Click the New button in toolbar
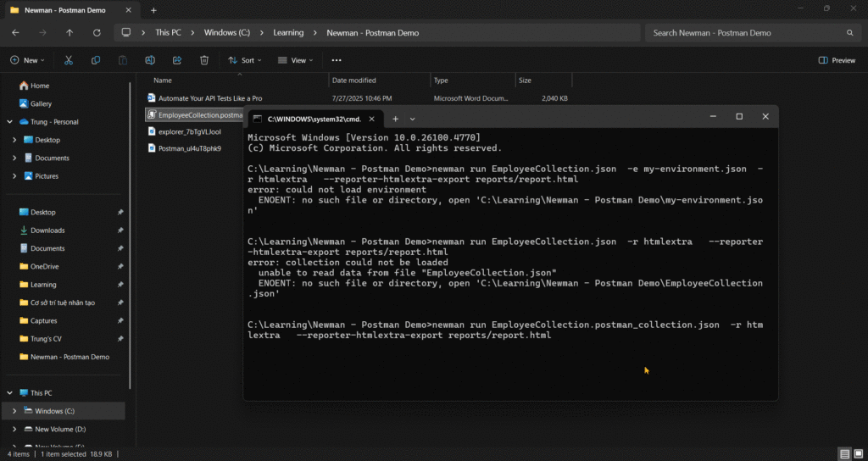868x461 pixels. tap(26, 60)
